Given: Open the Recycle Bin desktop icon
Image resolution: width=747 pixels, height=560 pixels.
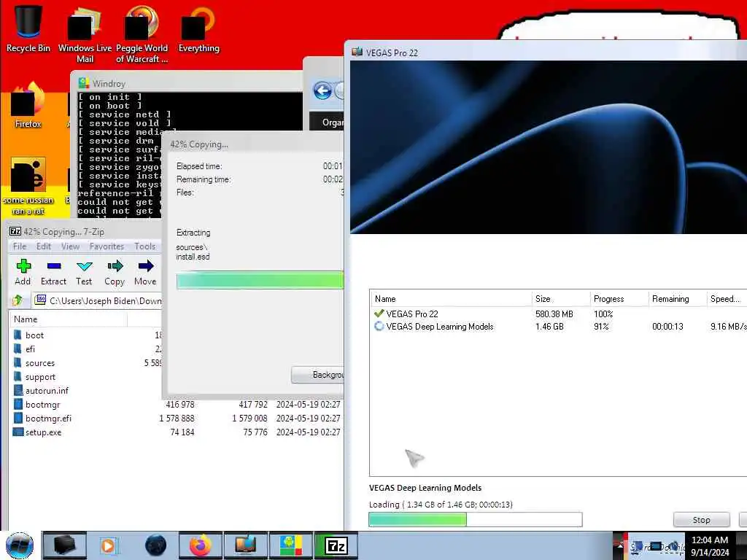Looking at the screenshot, I should coord(28,28).
